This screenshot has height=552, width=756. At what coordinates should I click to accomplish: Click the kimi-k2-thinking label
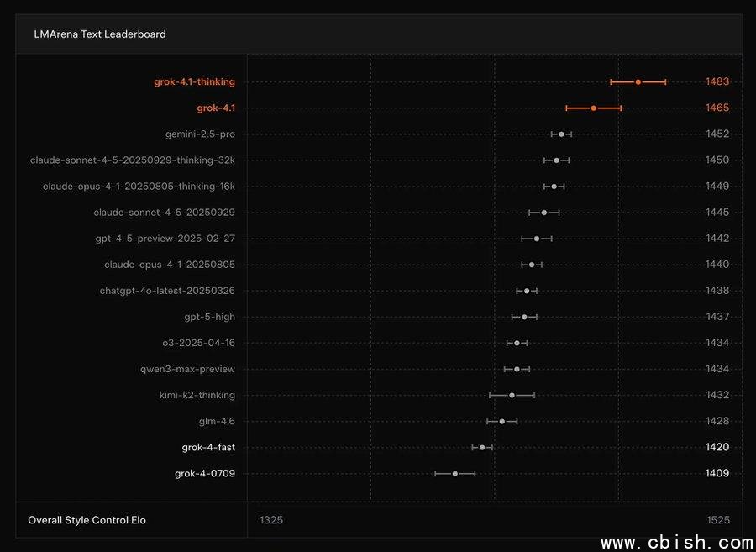[197, 395]
